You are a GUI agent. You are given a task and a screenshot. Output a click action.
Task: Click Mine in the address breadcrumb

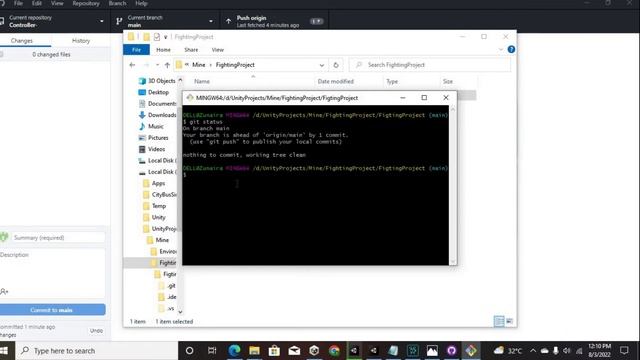pos(199,65)
